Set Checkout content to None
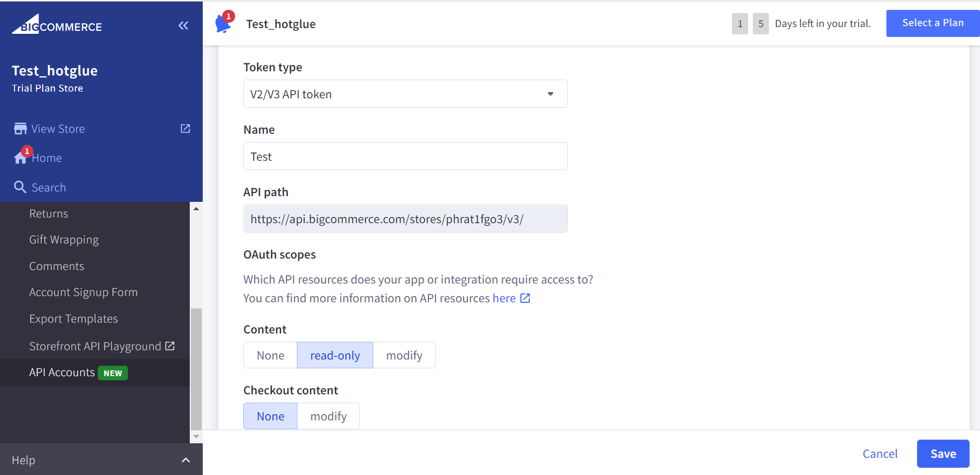 coord(270,416)
